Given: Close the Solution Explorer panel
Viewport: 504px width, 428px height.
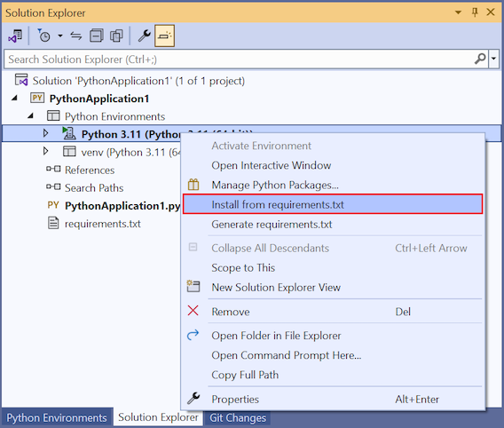Looking at the screenshot, I should click(491, 12).
